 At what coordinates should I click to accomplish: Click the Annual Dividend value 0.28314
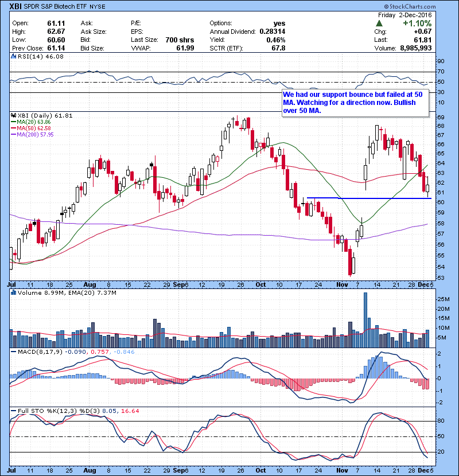point(272,32)
